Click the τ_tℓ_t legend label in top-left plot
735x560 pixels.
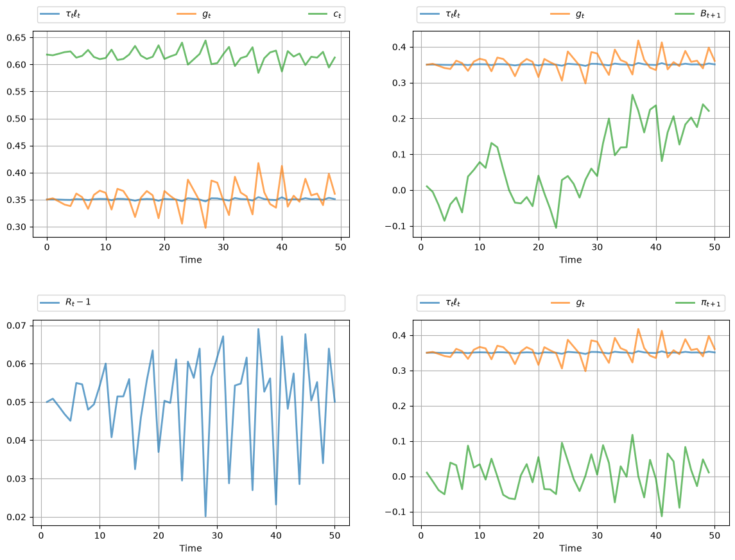[x=73, y=14]
